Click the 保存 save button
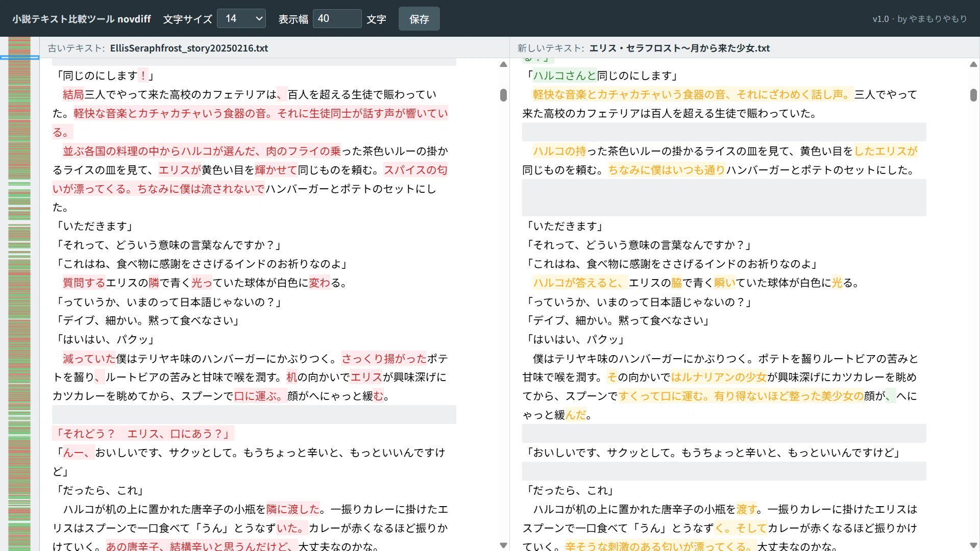The height and width of the screenshot is (551, 980). (419, 19)
